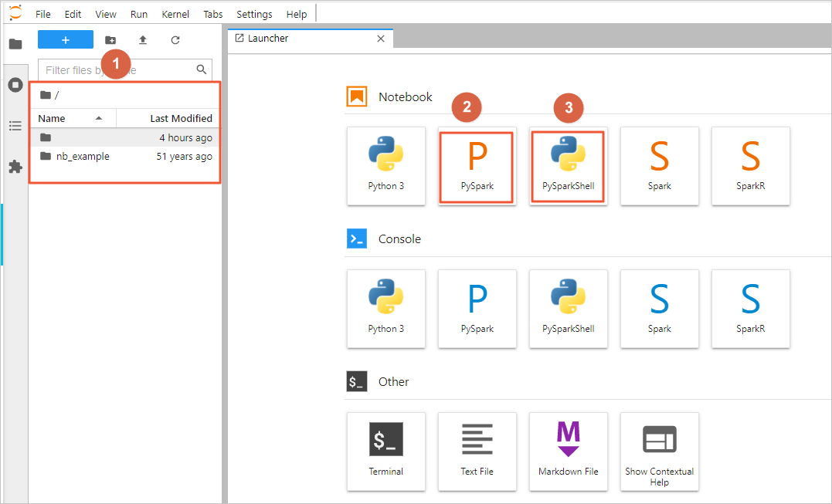
Task: Close the Launcher tab
Action: coord(380,39)
